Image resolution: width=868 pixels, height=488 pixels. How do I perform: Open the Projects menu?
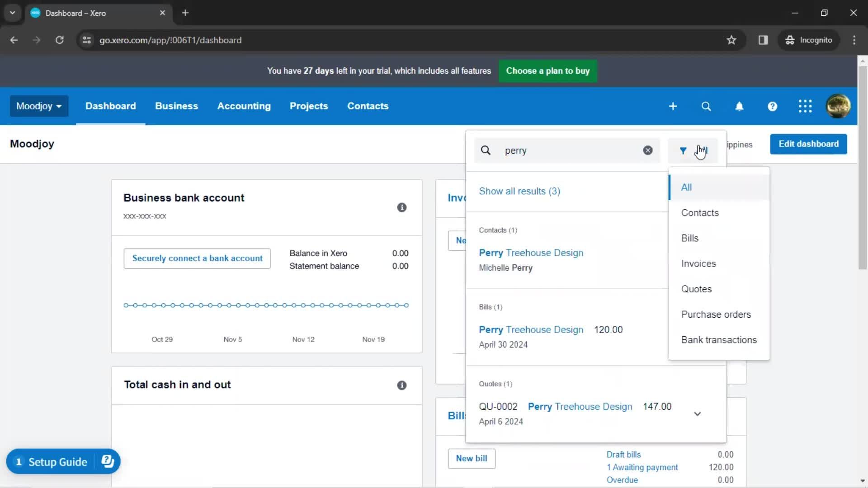(309, 106)
